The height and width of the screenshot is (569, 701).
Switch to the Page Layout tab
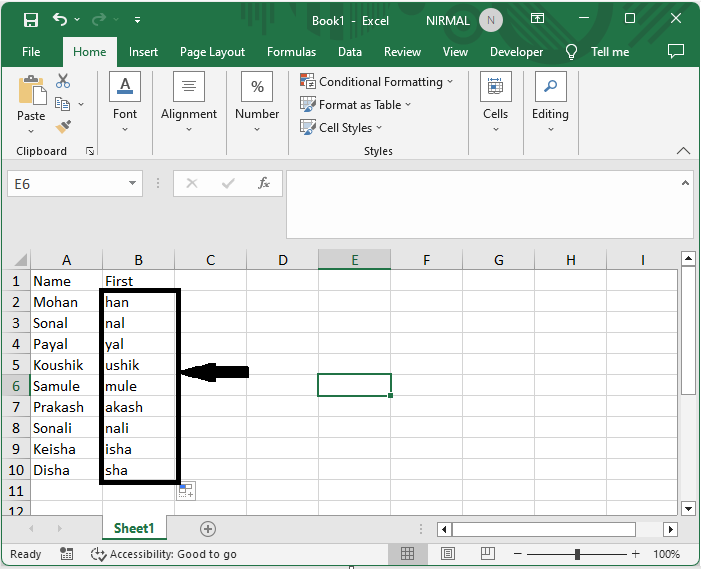(212, 52)
